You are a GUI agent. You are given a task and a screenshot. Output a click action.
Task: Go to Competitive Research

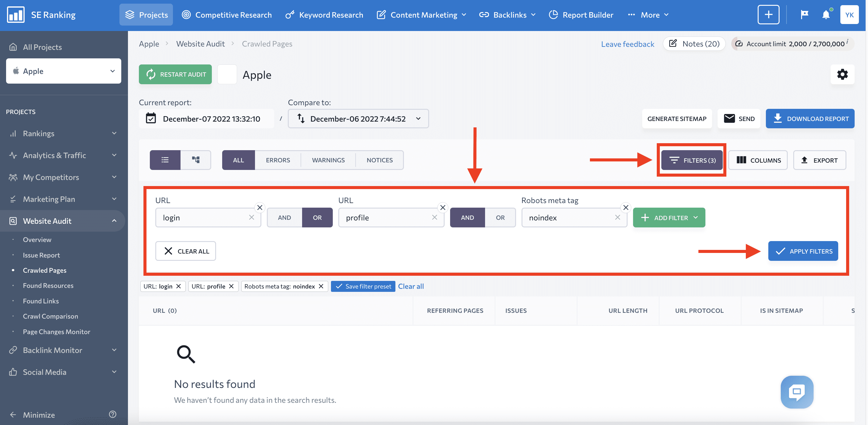click(227, 15)
